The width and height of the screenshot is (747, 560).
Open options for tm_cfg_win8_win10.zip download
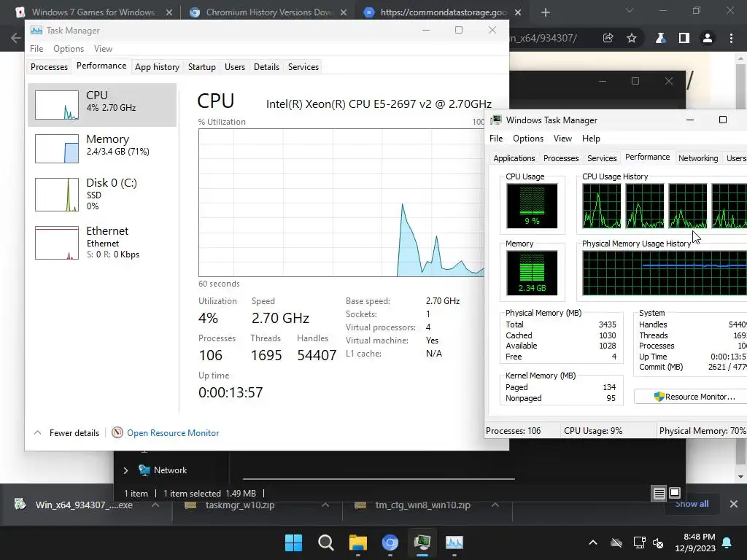coord(495,505)
